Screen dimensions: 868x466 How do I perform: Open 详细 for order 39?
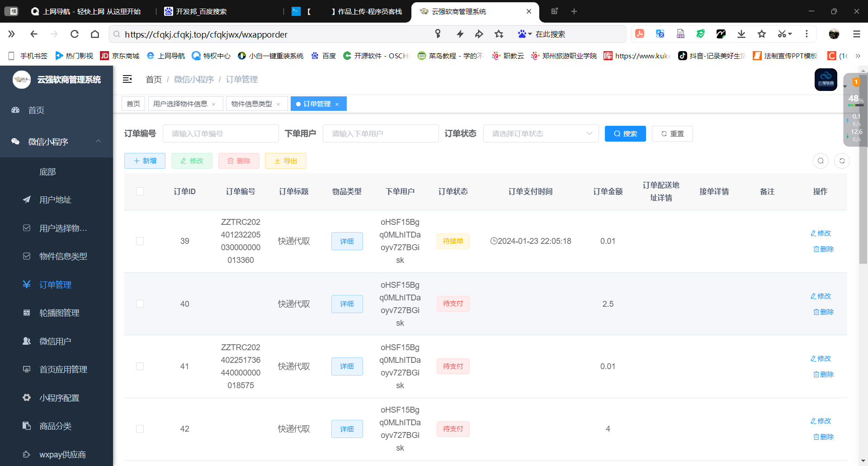click(x=347, y=241)
